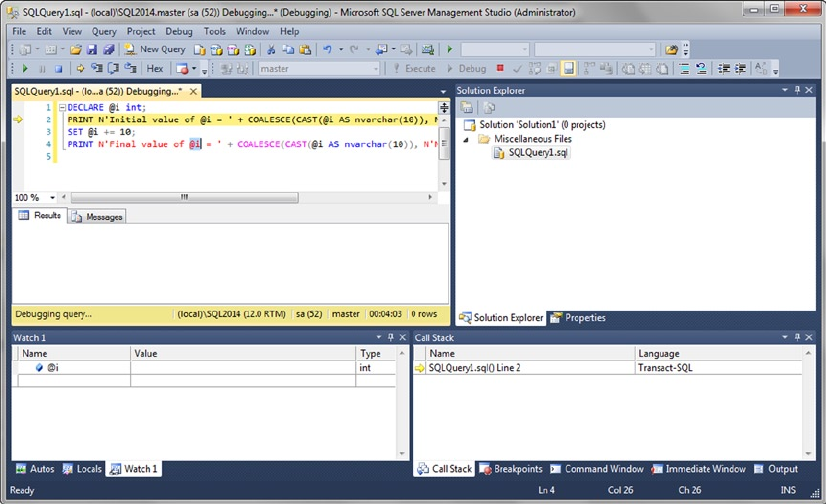826x504 pixels.
Task: Switch to the Messages tab
Action: [97, 216]
